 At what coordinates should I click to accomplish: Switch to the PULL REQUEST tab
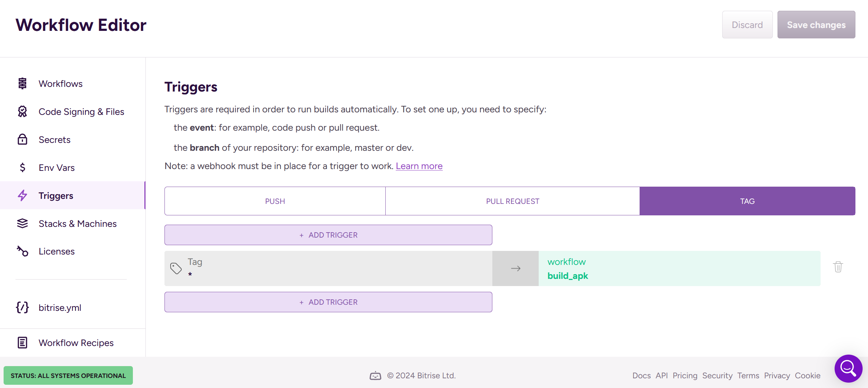(x=512, y=201)
